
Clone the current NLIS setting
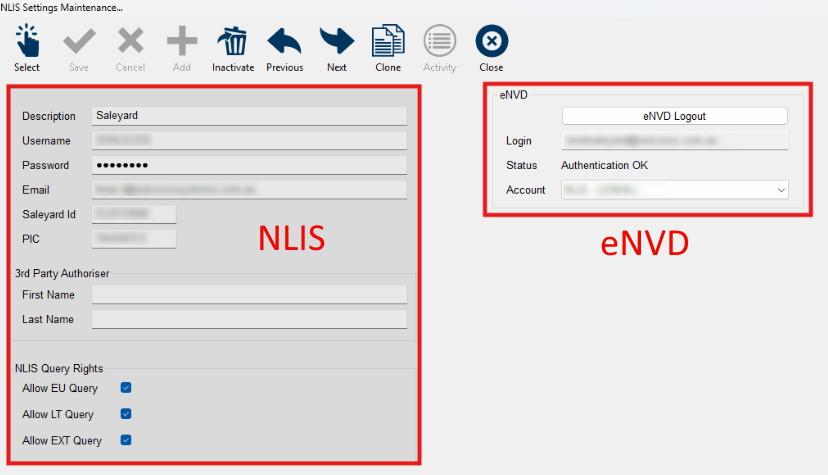(388, 42)
